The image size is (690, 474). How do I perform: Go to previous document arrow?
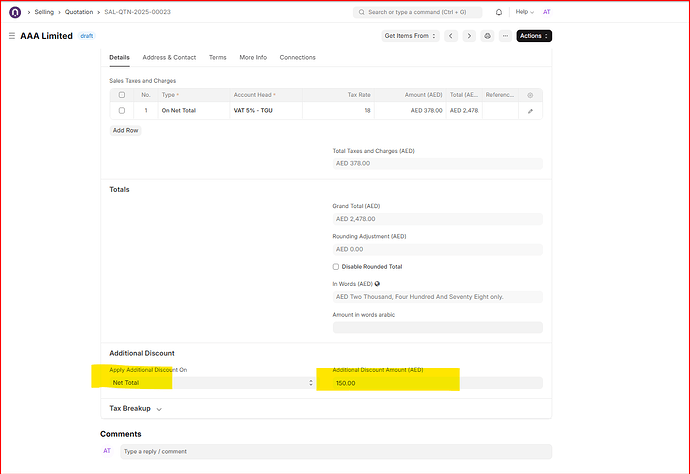[451, 36]
